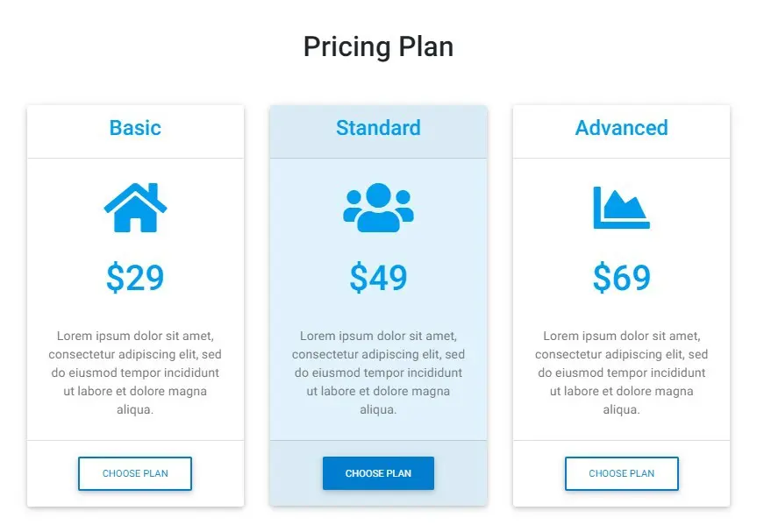The width and height of the screenshot is (757, 532).
Task: Click the Pricing Plan page heading
Action: click(378, 46)
